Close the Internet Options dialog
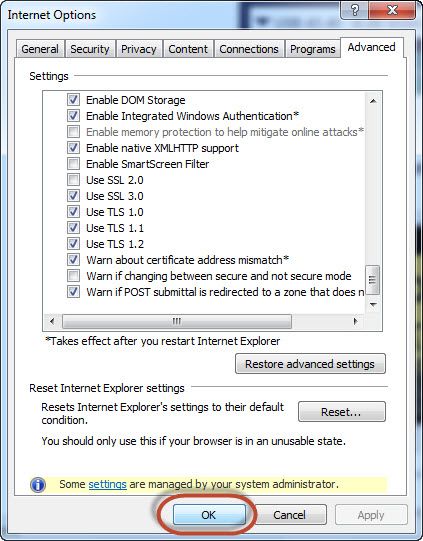423x541 pixels. click(x=392, y=10)
